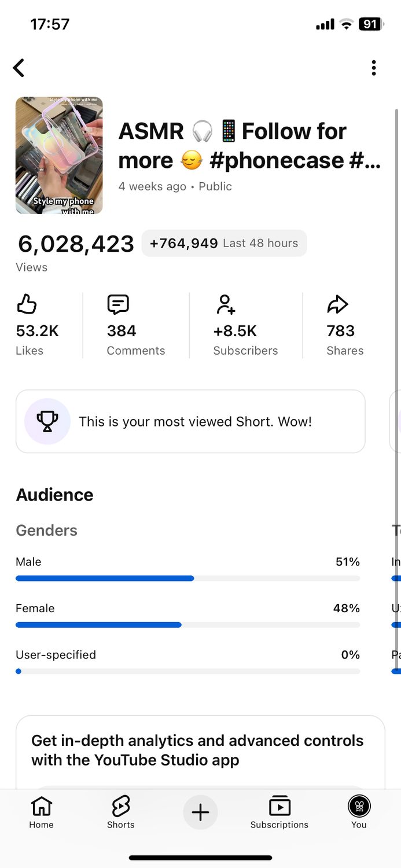Open the You profile tab
The width and height of the screenshot is (401, 868).
359,812
